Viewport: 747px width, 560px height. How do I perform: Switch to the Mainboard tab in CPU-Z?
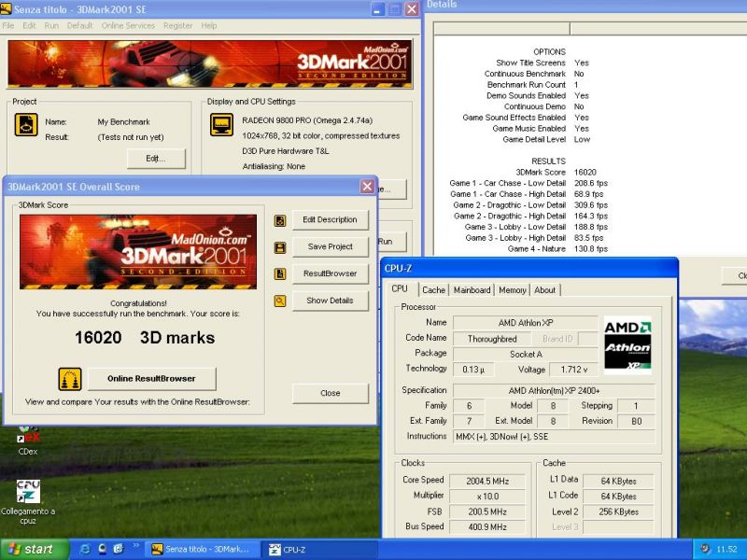[x=472, y=290]
